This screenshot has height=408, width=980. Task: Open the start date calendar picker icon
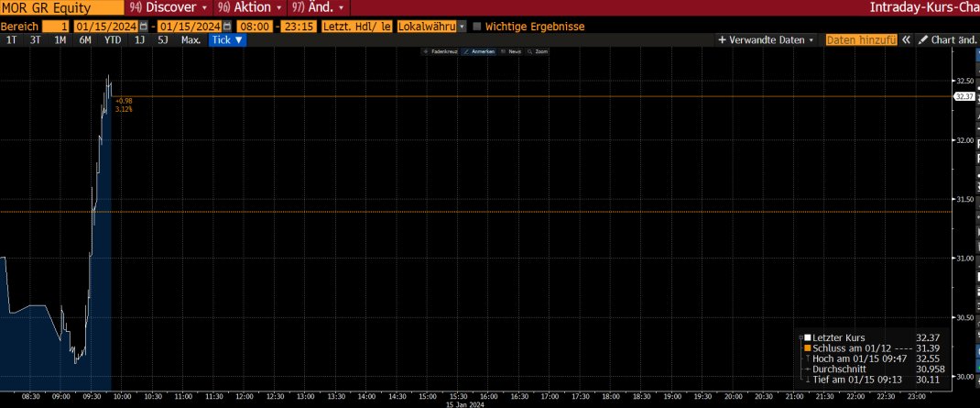[144, 27]
